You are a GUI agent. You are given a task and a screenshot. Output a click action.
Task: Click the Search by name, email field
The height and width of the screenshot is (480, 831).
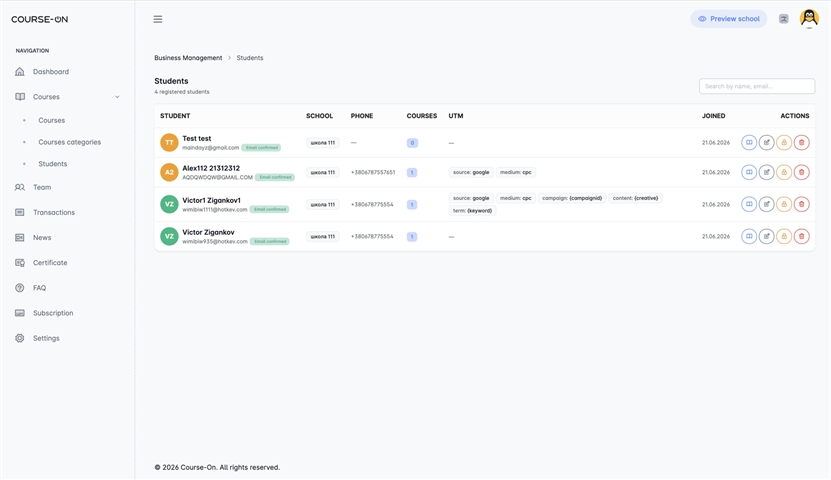757,86
